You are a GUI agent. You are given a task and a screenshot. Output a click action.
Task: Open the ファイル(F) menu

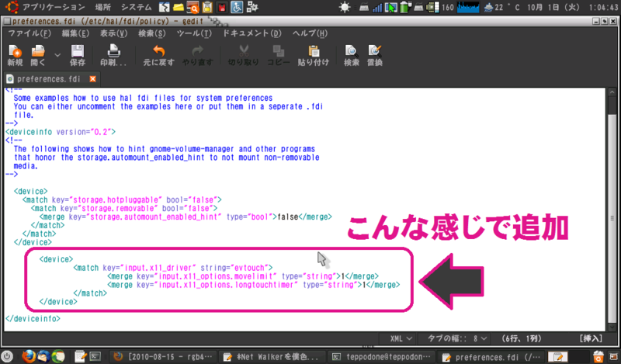coord(29,33)
